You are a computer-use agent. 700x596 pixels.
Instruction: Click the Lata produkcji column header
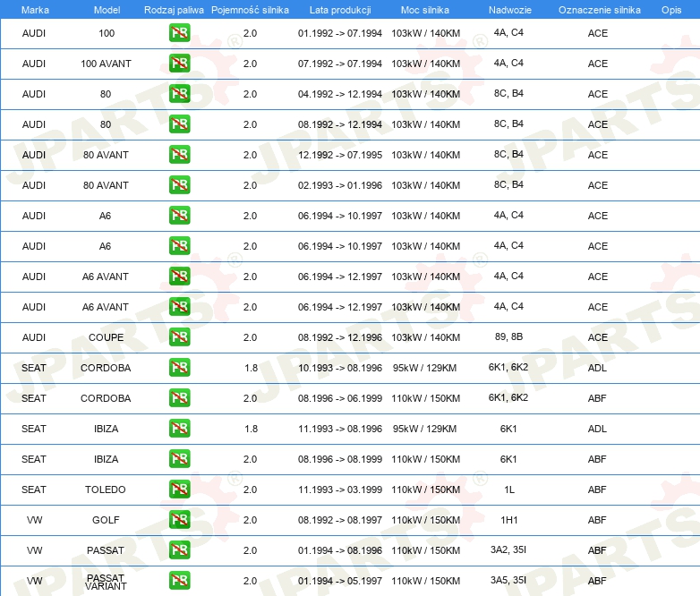coord(340,10)
